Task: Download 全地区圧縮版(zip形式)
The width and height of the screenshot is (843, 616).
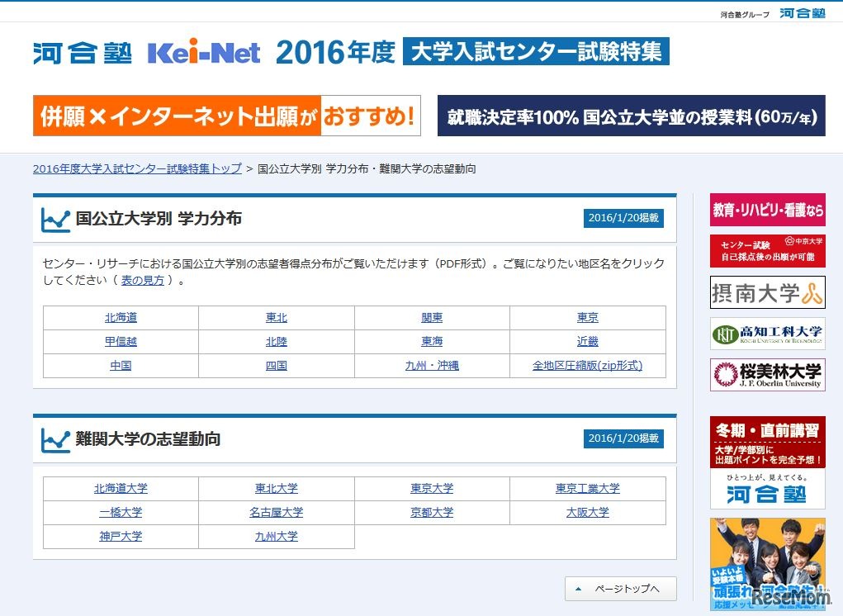Action: pos(588,365)
